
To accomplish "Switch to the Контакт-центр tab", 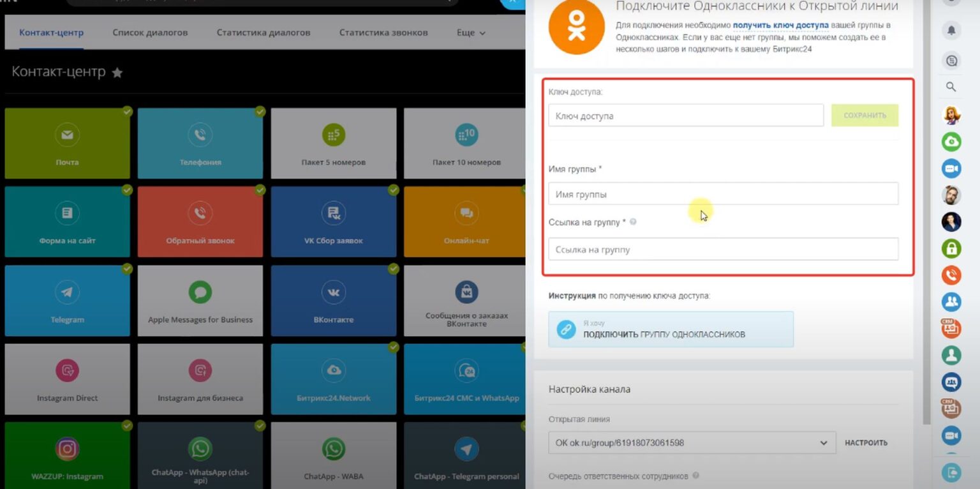I will coord(51,33).
